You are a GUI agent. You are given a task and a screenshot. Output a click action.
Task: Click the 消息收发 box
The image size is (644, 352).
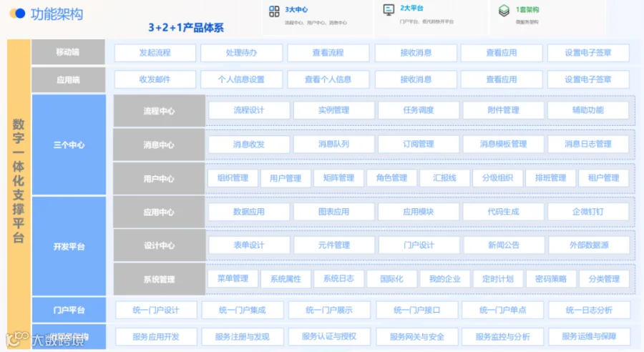tap(249, 145)
